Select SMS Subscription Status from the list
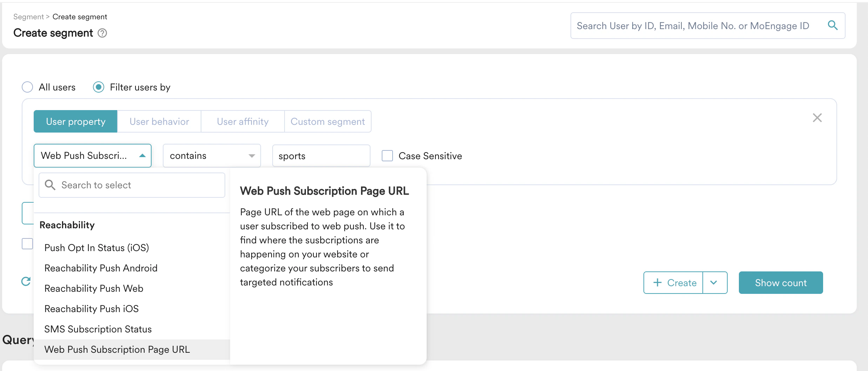Screen dimensions: 868x371 coord(98,329)
